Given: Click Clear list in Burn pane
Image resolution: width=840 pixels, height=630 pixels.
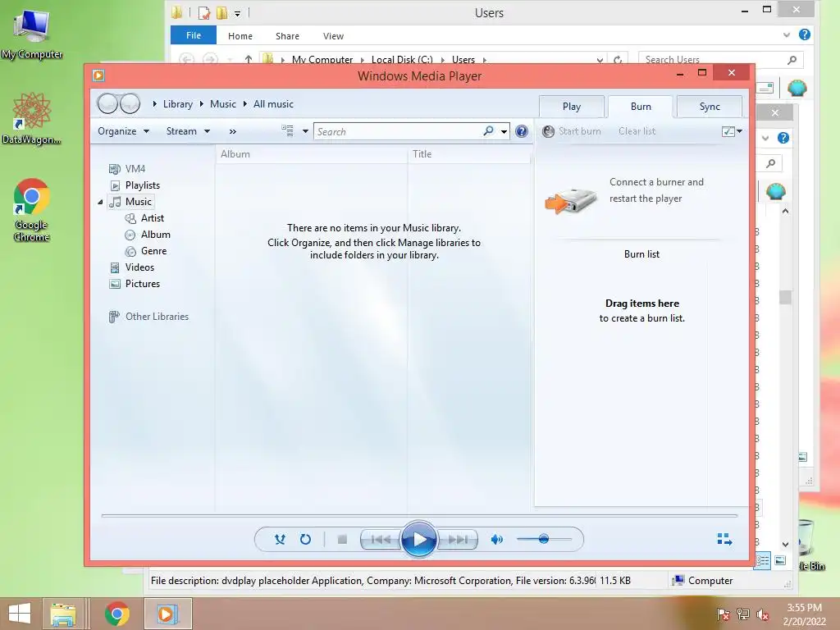Looking at the screenshot, I should pos(637,131).
